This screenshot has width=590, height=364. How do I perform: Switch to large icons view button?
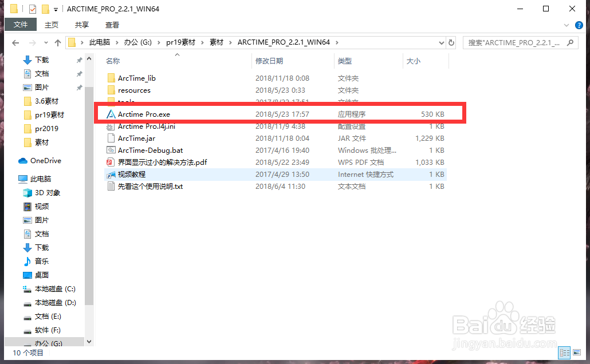pos(577,353)
